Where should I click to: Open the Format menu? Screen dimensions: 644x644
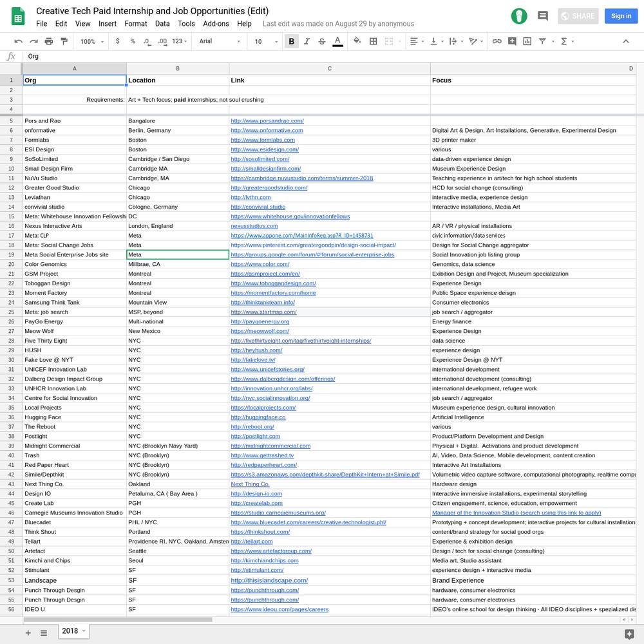click(136, 24)
